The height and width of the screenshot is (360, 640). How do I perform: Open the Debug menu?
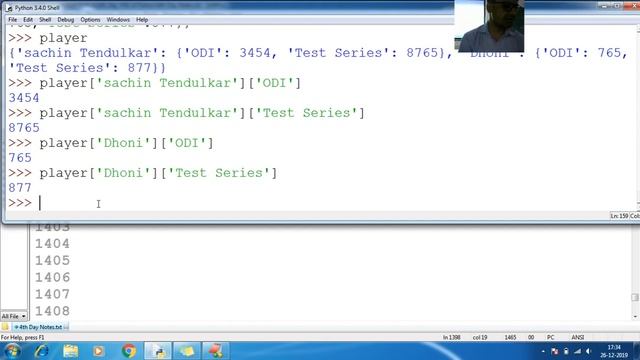(x=65, y=20)
